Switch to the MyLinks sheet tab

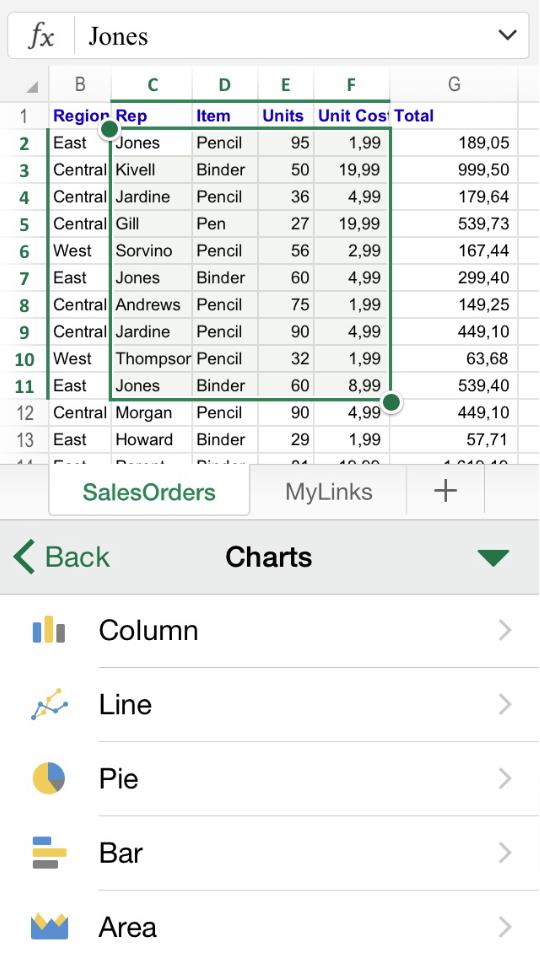[x=329, y=492]
